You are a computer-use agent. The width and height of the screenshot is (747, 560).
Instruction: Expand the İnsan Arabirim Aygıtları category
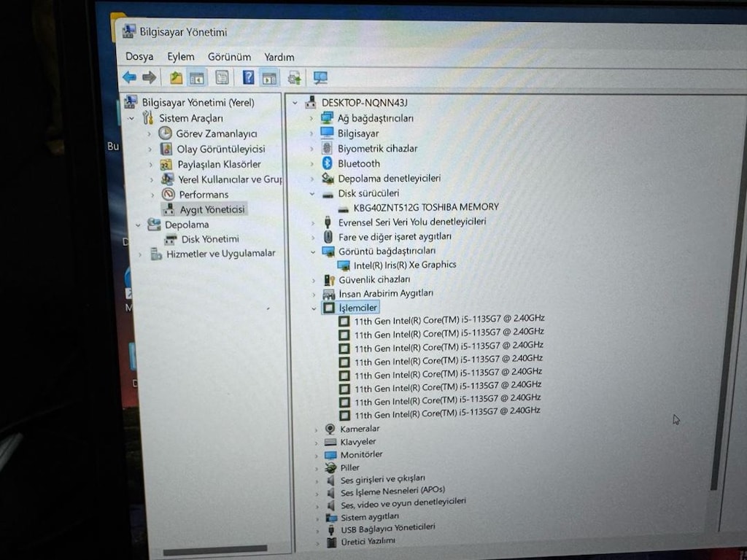tap(314, 295)
